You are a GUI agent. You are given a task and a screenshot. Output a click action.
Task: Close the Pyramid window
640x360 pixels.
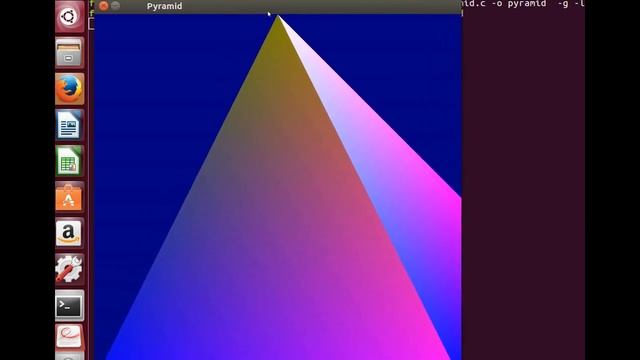coord(104,6)
